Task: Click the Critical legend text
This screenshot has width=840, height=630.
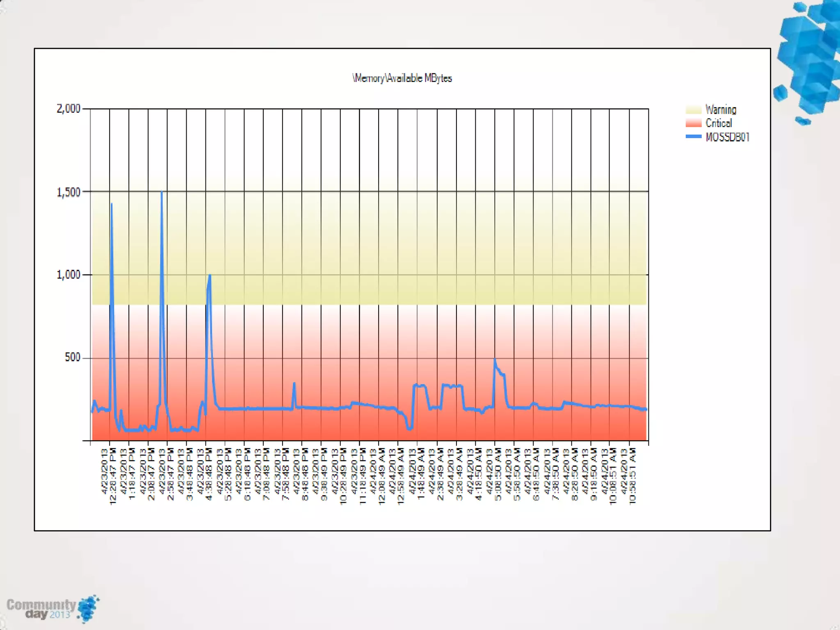Action: coord(718,123)
